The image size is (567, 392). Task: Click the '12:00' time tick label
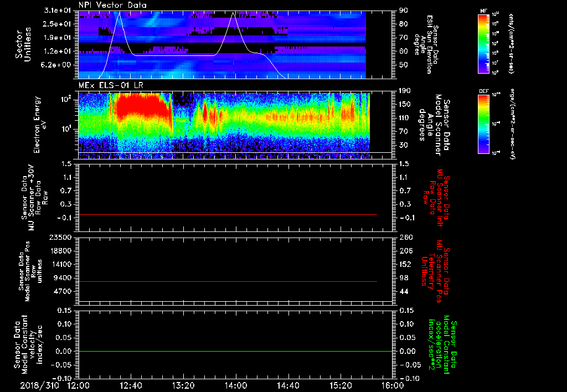[79, 385]
